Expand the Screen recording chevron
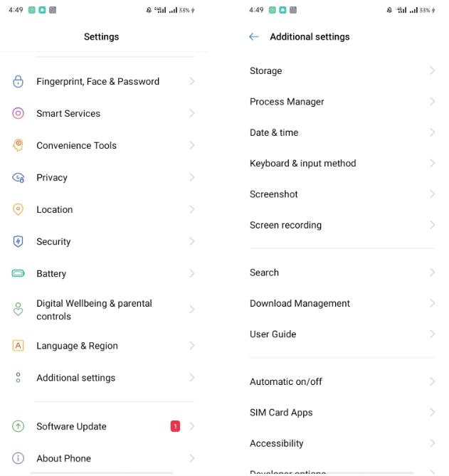Image resolution: width=449 pixels, height=476 pixels. point(432,225)
